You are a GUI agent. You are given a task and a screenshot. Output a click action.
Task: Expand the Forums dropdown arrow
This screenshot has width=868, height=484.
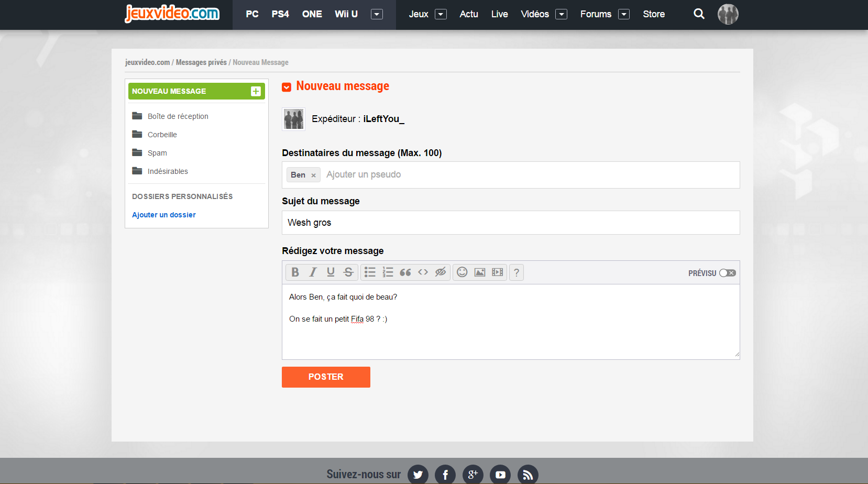623,14
